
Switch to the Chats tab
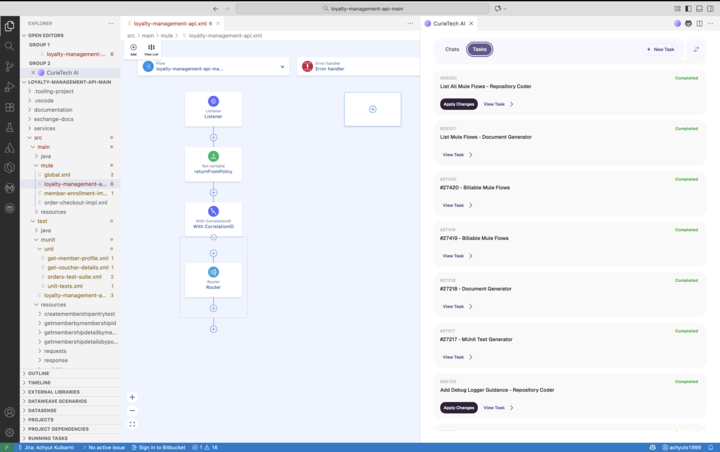tap(452, 49)
